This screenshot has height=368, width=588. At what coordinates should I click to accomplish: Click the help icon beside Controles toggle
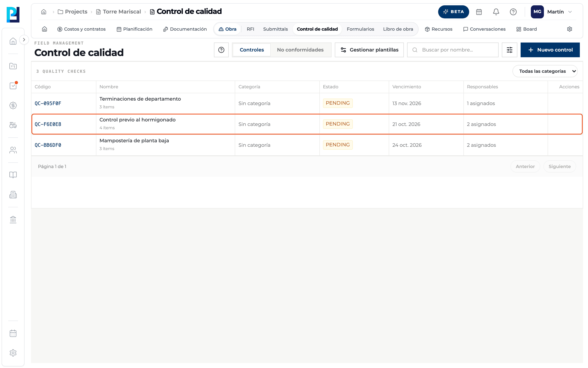221,50
